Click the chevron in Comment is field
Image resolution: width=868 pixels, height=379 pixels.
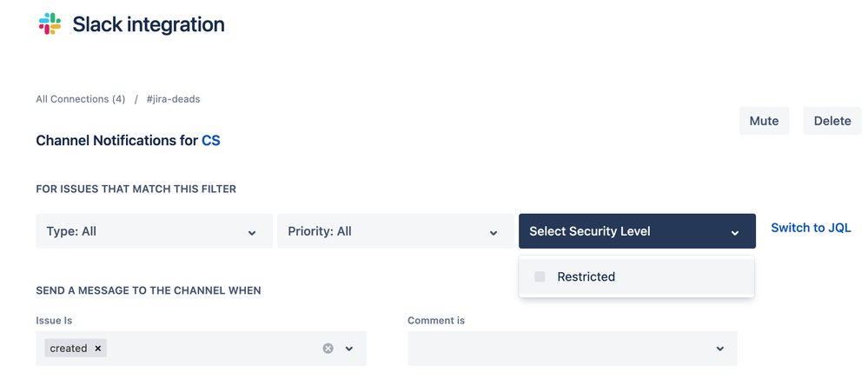pos(719,349)
